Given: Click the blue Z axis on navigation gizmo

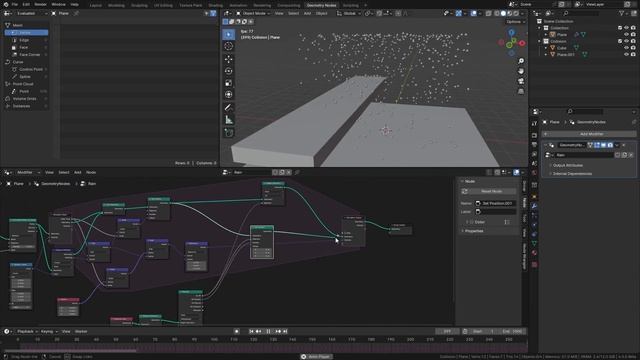Looking at the screenshot, I should [512, 32].
